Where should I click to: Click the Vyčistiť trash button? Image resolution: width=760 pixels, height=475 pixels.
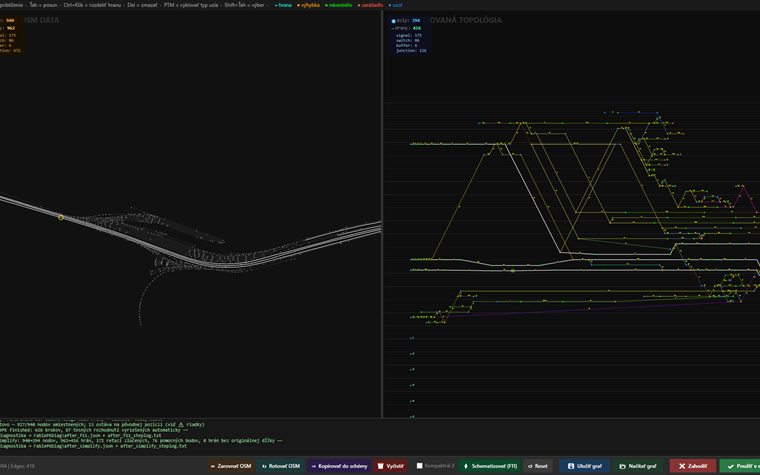[x=390, y=466]
